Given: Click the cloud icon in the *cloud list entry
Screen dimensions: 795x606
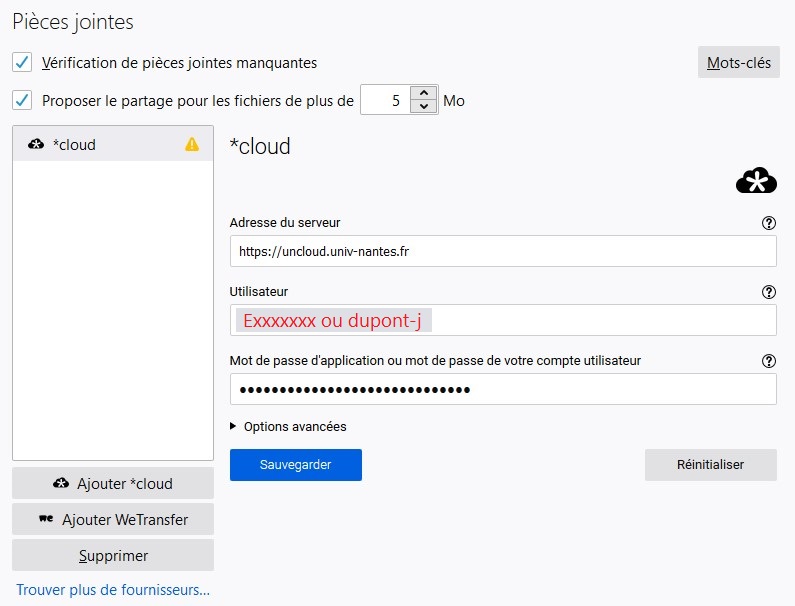Looking at the screenshot, I should pyautogui.click(x=36, y=145).
